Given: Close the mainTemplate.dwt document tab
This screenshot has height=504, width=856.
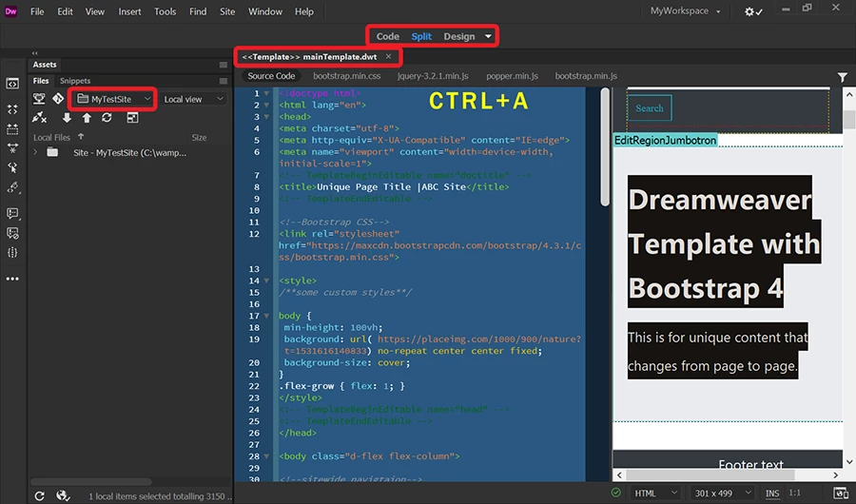Looking at the screenshot, I should [388, 56].
